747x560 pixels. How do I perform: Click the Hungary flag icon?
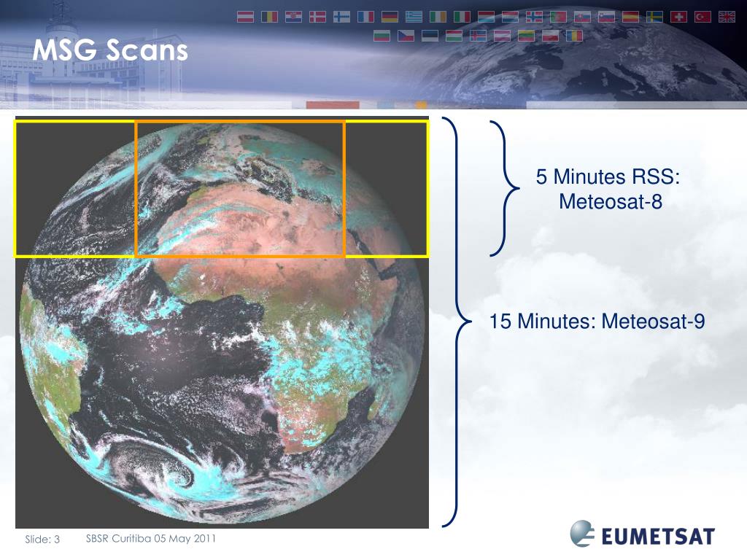pos(454,36)
